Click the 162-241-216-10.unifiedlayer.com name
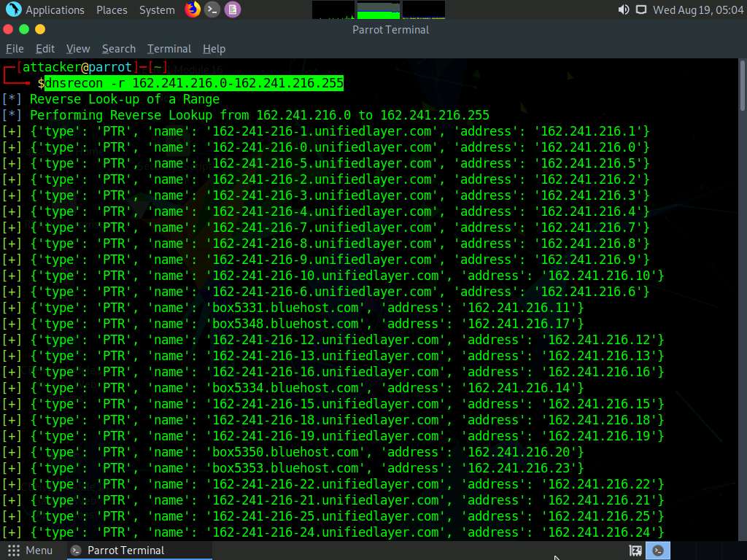Screen dimensions: 747x560 coord(325,276)
